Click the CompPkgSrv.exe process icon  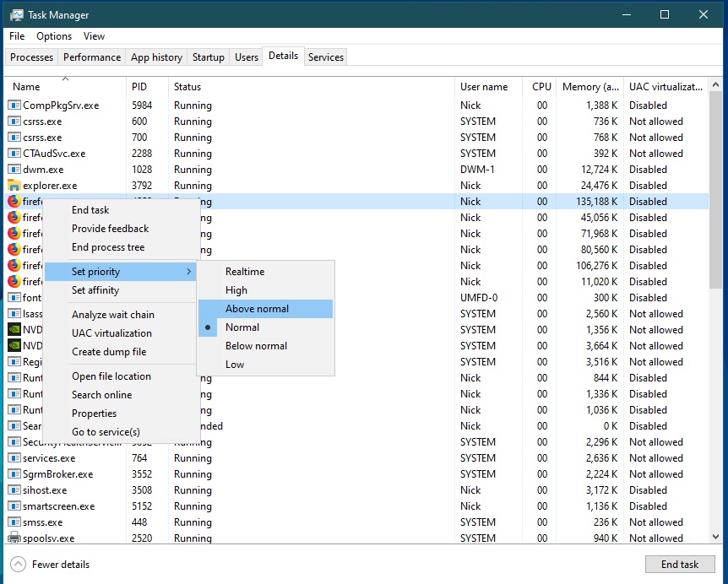[x=14, y=105]
